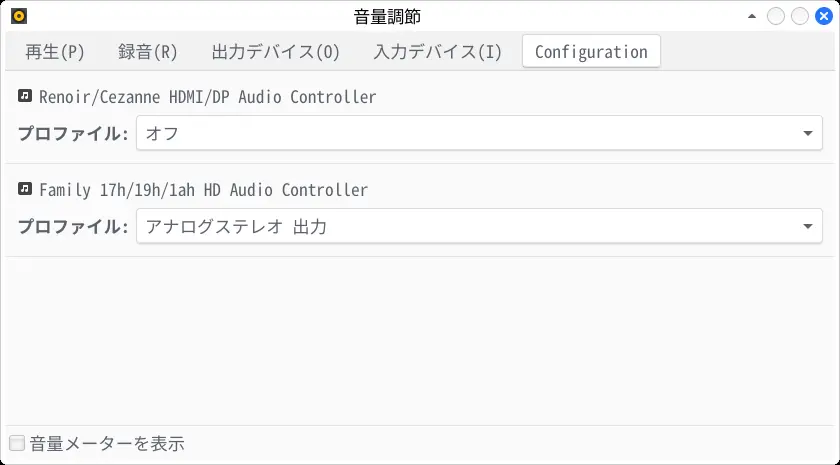
Task: Click the Family 17h/19h/1ah sound card icon
Action: point(25,189)
